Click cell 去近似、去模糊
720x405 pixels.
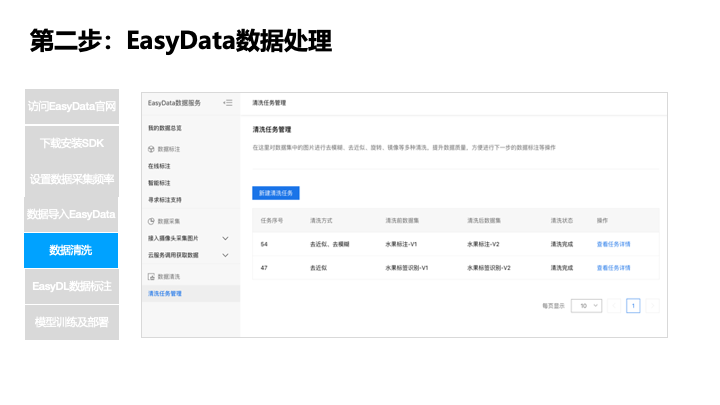(330, 244)
